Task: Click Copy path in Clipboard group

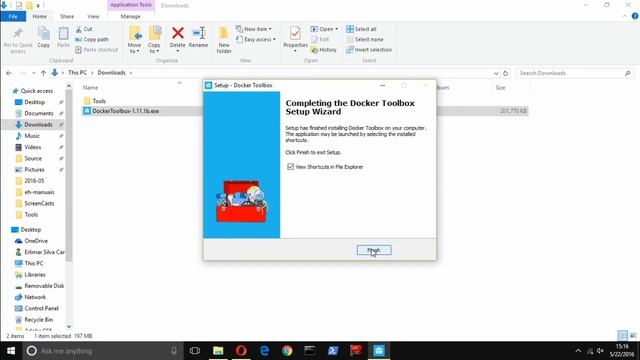Action: tap(92, 40)
